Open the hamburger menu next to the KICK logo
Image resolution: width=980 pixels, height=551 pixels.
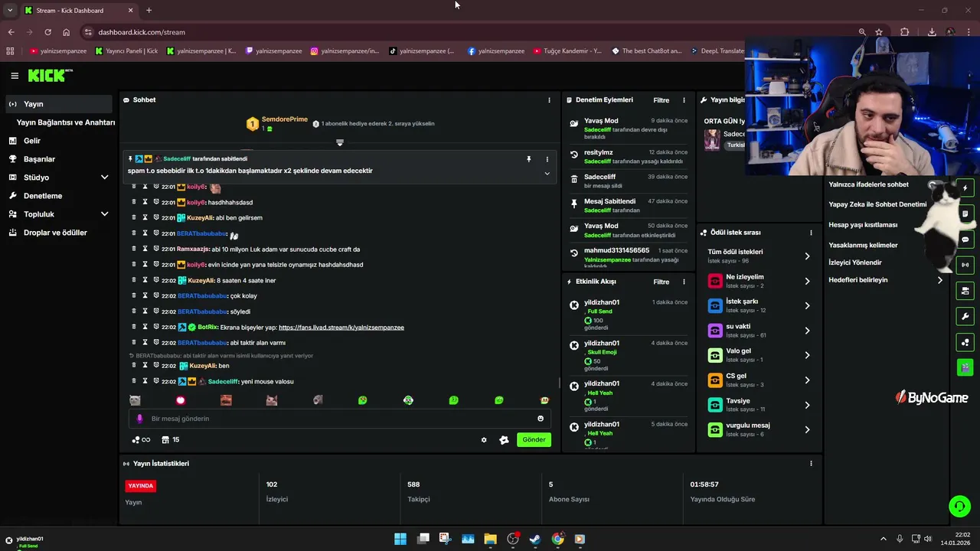coord(15,76)
